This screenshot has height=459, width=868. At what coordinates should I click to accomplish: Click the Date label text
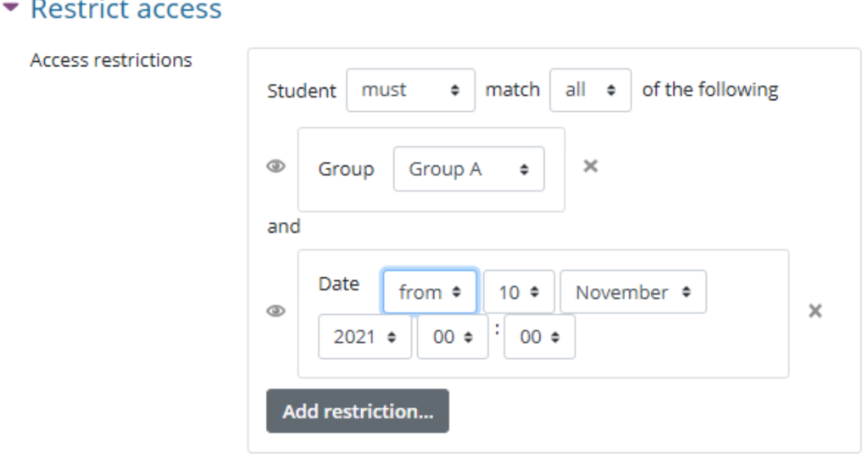[x=339, y=284]
